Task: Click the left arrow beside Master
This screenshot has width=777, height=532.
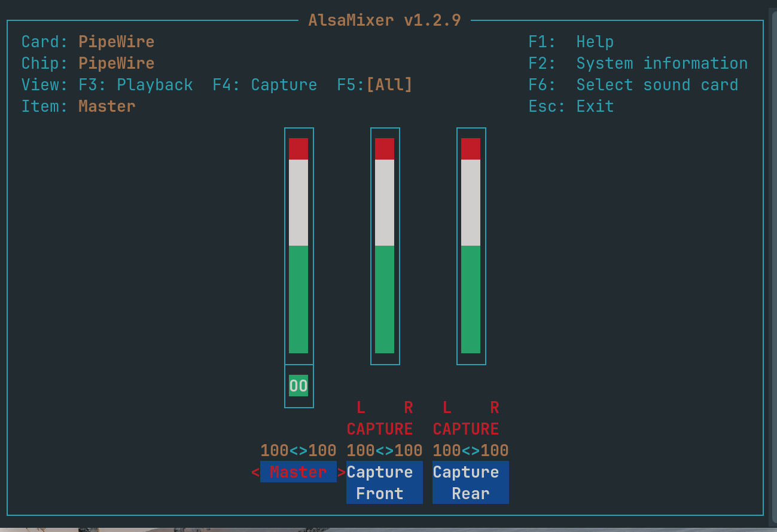Action: click(x=256, y=472)
